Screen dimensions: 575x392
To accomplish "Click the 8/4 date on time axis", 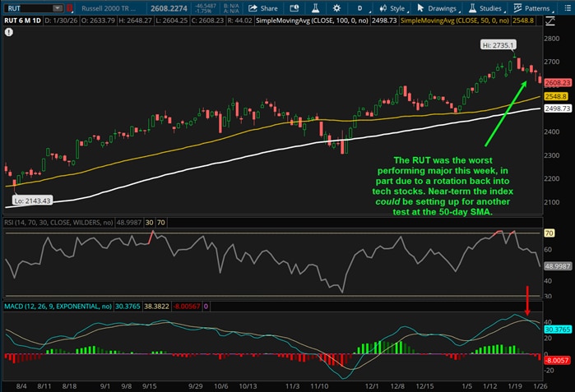I will (x=21, y=386).
